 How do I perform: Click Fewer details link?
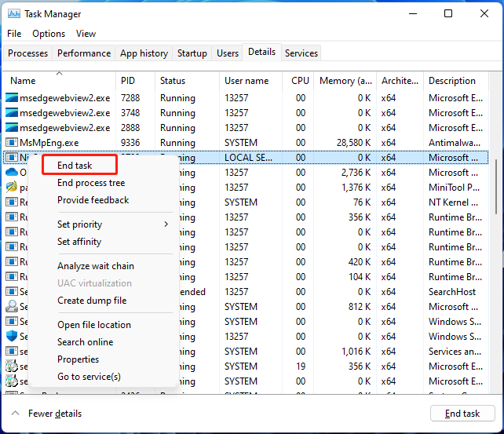pos(55,413)
